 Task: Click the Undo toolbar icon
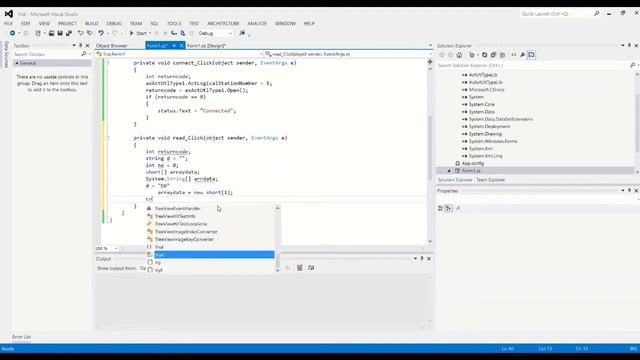click(x=100, y=33)
